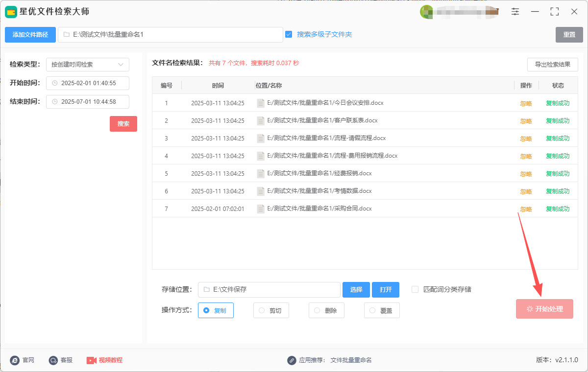This screenshot has height=372, width=588.
Task: Click document icon for 今日会议安排.docx
Action: click(261, 103)
